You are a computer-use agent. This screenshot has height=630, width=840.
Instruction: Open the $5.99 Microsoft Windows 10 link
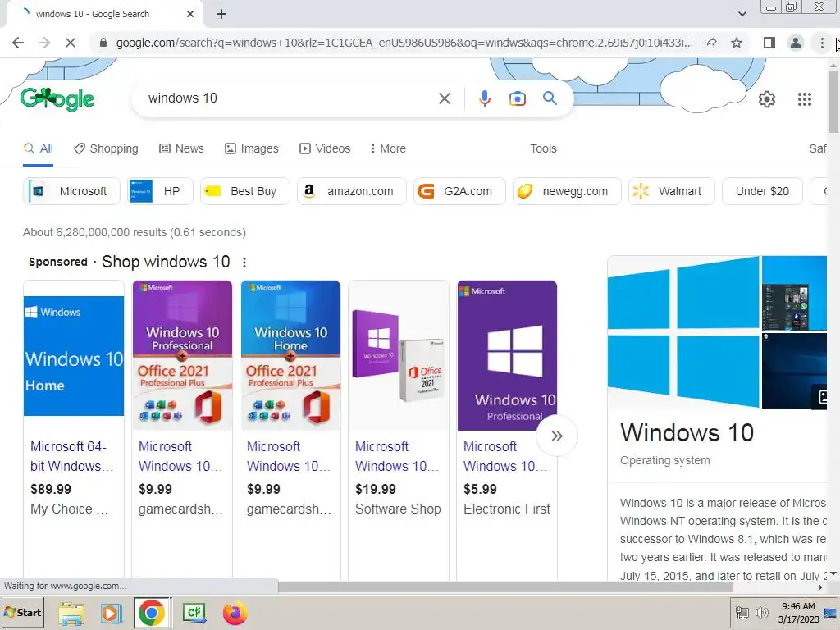click(x=504, y=456)
